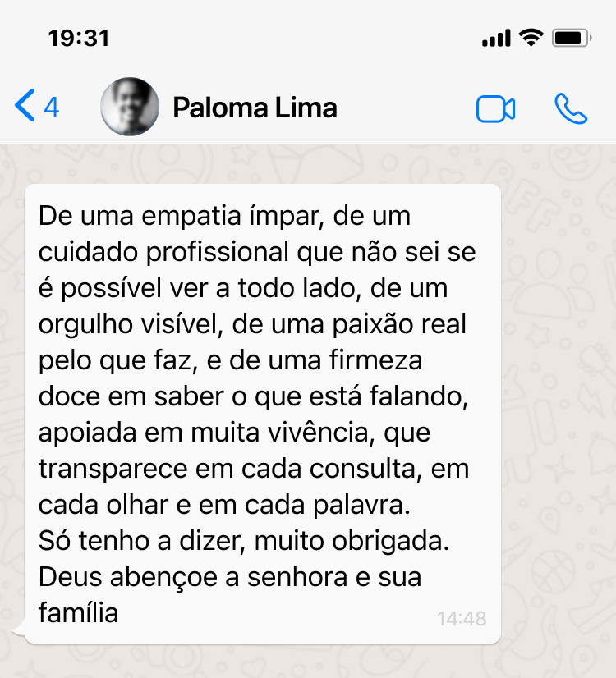Start a video call with Paloma Lima
The height and width of the screenshot is (678, 616).
pos(495,108)
